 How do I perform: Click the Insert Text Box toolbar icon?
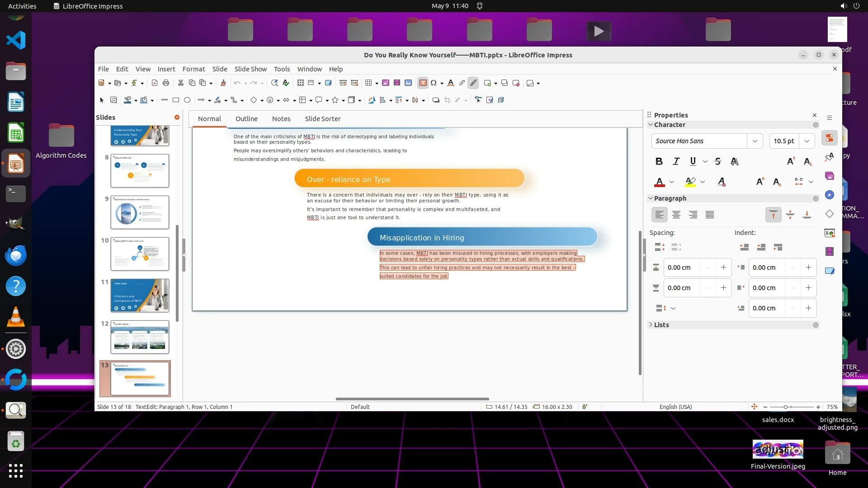[x=423, y=83]
